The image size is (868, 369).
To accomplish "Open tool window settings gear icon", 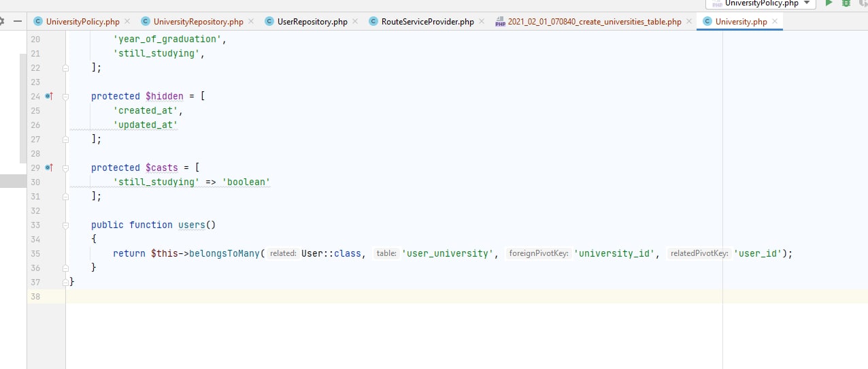I will point(2,21).
